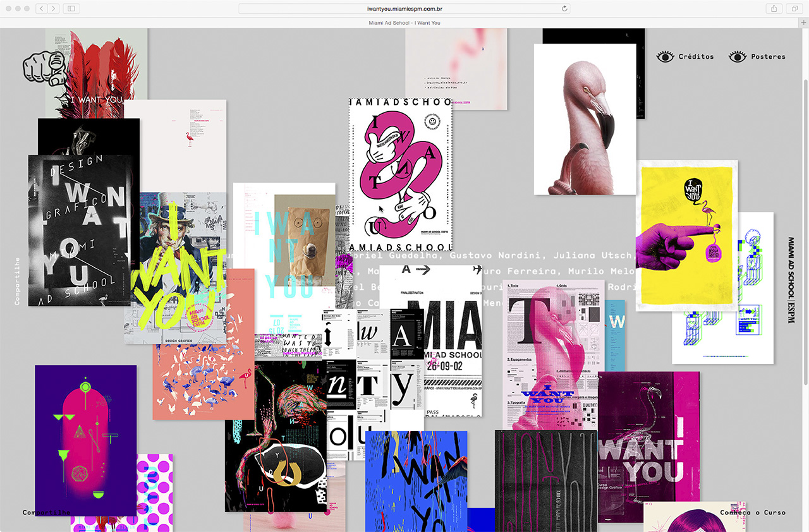This screenshot has height=532, width=809.
Task: Go back using Safari's back arrow
Action: (41, 9)
